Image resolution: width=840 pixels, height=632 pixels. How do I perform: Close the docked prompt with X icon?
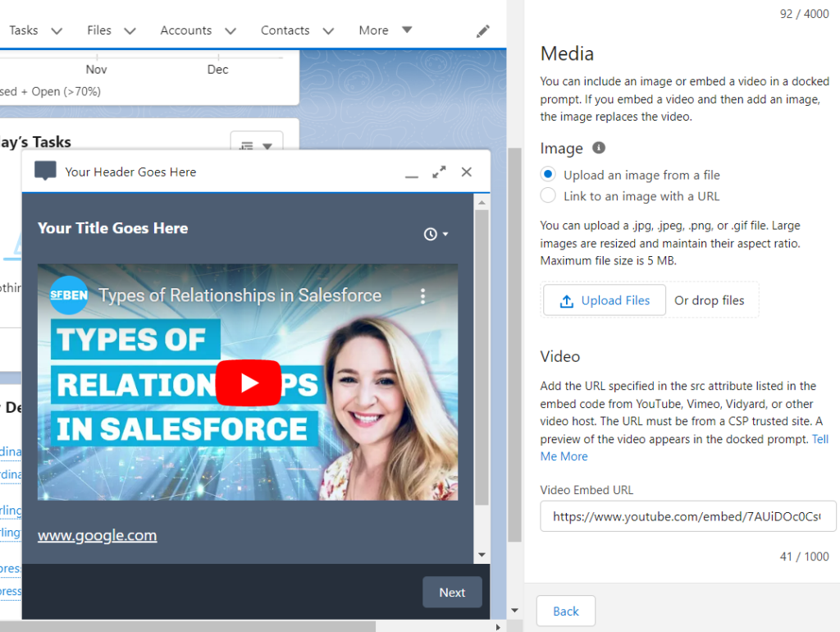click(x=466, y=172)
